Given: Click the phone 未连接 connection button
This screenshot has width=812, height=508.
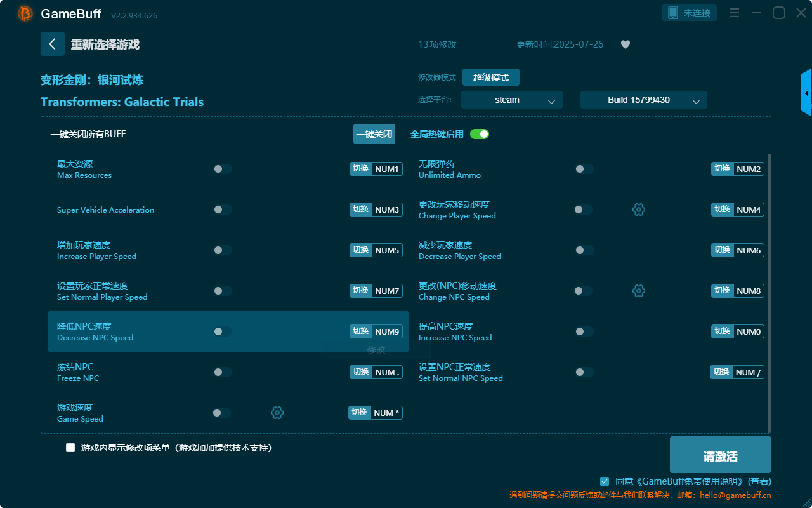Looking at the screenshot, I should pyautogui.click(x=690, y=13).
